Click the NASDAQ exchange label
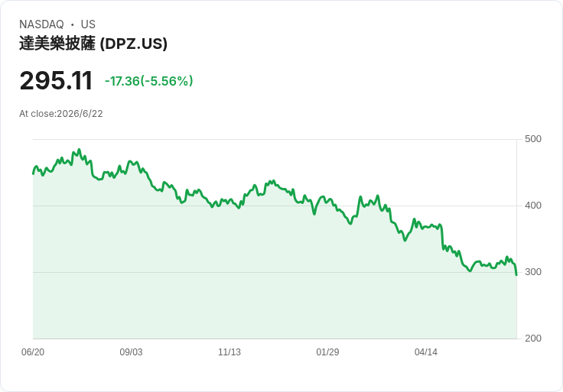 (x=41, y=24)
